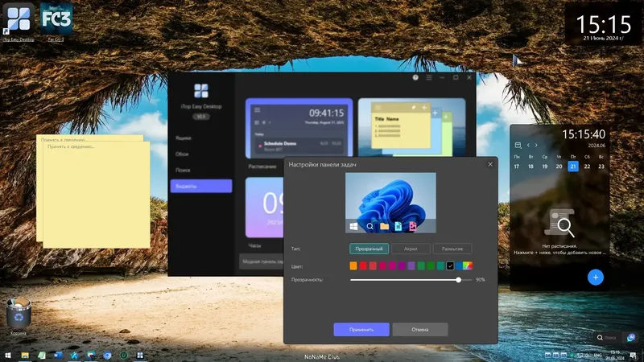
Task: Open File Explorer from the taskbar
Action: 25,356
